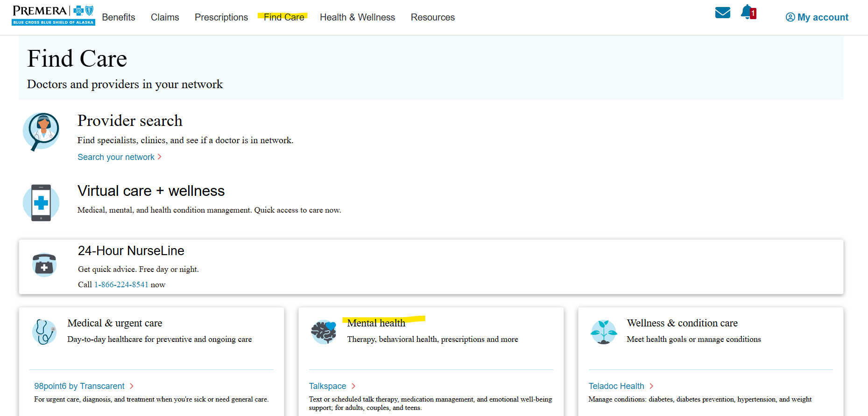Open the Teladoc Health link
Screen dimensions: 868x416
[x=616, y=386]
